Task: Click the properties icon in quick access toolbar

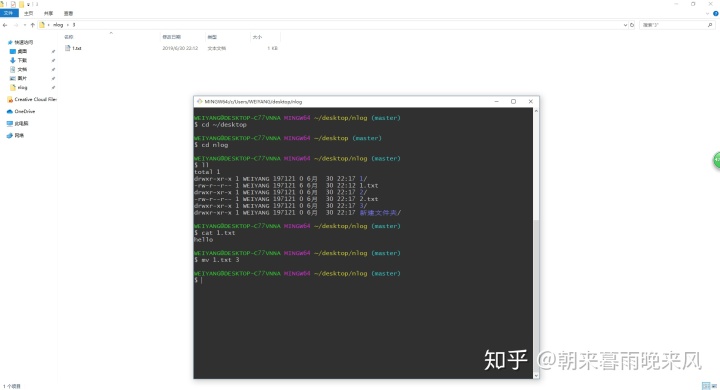Action: (13, 4)
